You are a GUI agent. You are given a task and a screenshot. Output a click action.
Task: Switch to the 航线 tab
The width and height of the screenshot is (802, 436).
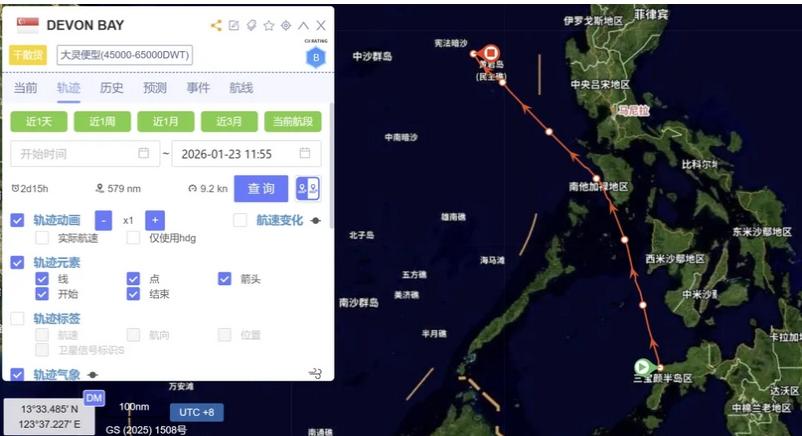tap(241, 88)
